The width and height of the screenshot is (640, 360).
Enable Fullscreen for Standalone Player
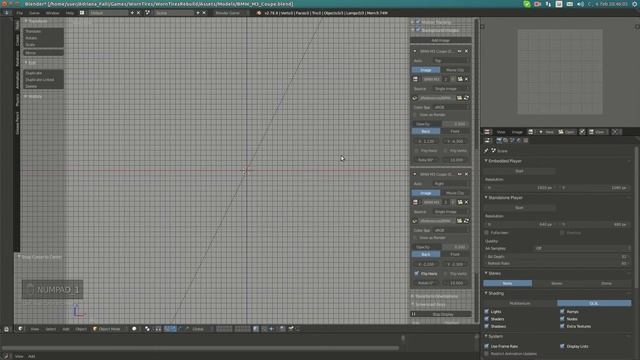point(487,233)
